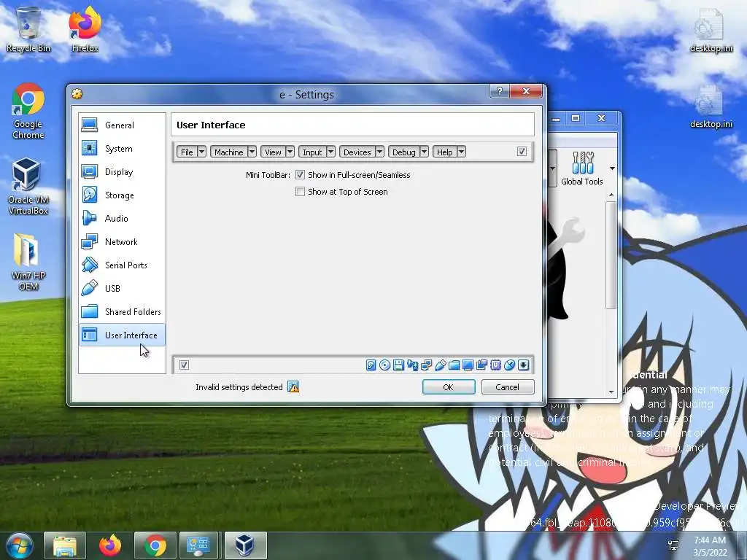Click the network indicator icon in status bar editor
Screen dimensions: 747x560
pos(426,365)
